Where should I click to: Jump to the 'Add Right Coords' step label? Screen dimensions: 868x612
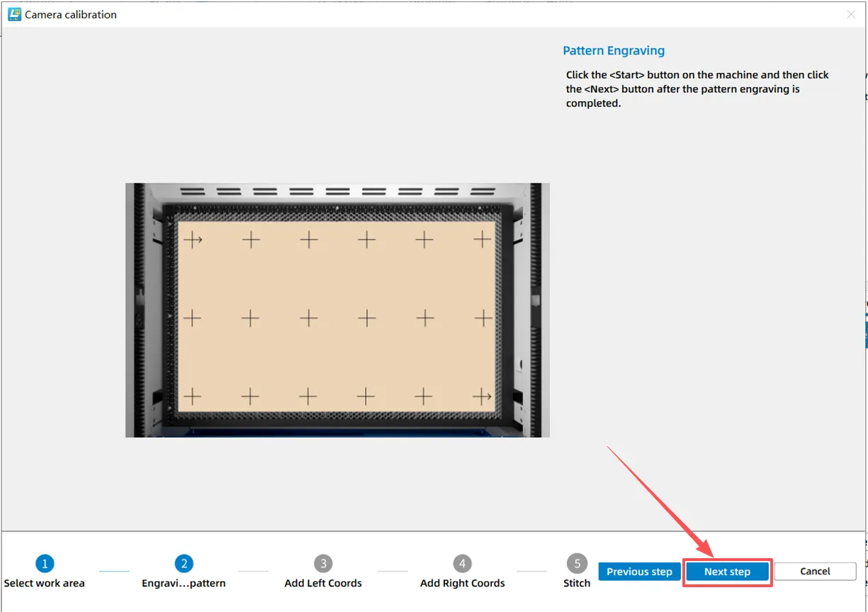pos(462,584)
